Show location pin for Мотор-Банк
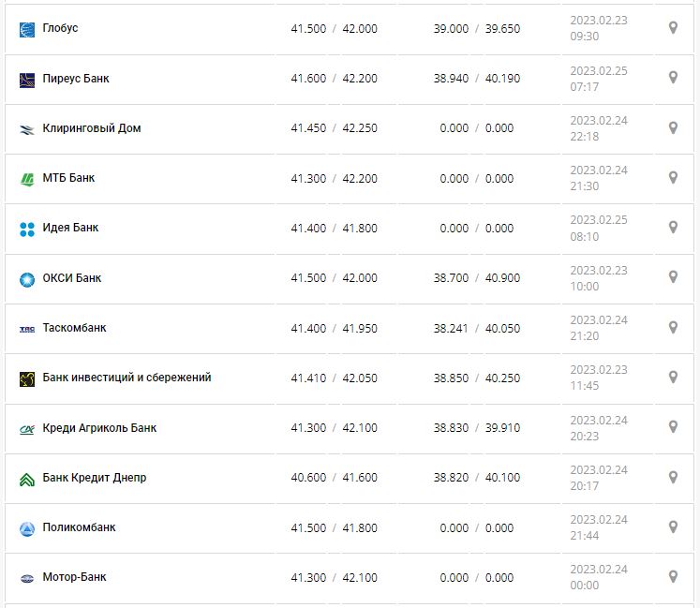 (x=672, y=576)
